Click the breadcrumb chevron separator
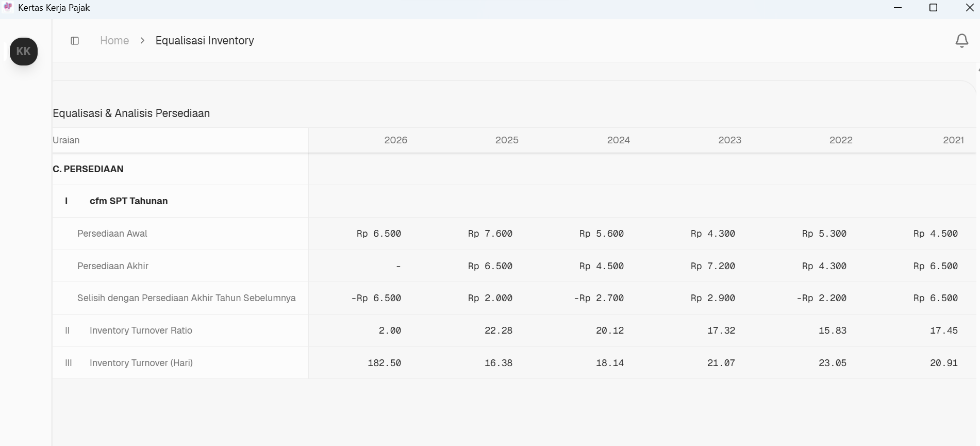The width and height of the screenshot is (980, 446). [x=142, y=41]
